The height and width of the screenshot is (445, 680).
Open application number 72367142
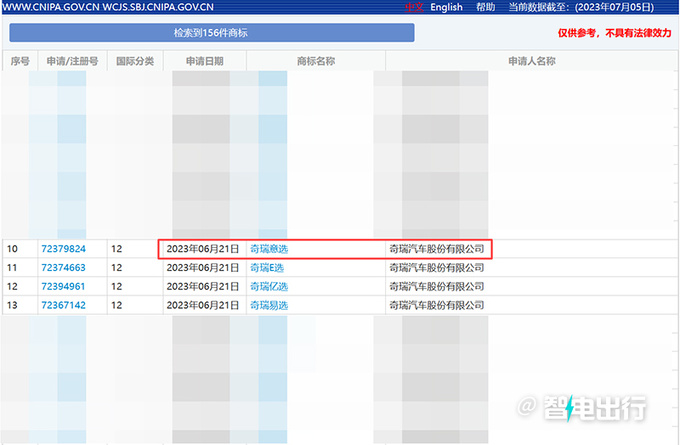point(63,305)
